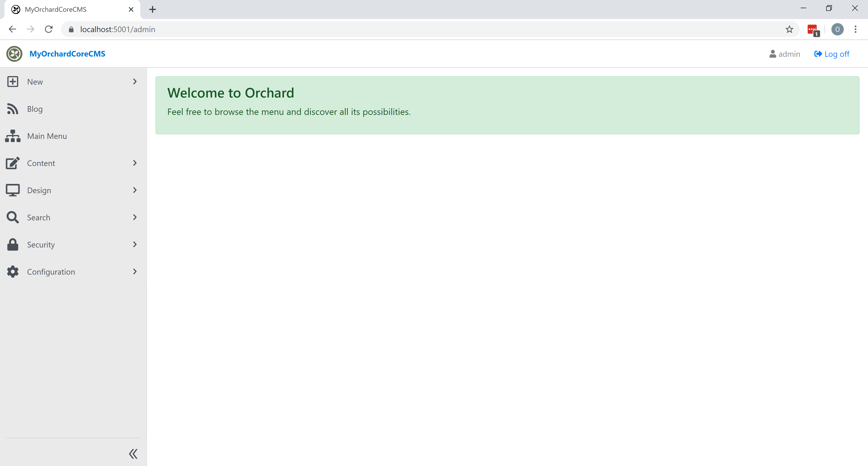868x466 pixels.
Task: Click the Orchard logo icon
Action: (14, 54)
